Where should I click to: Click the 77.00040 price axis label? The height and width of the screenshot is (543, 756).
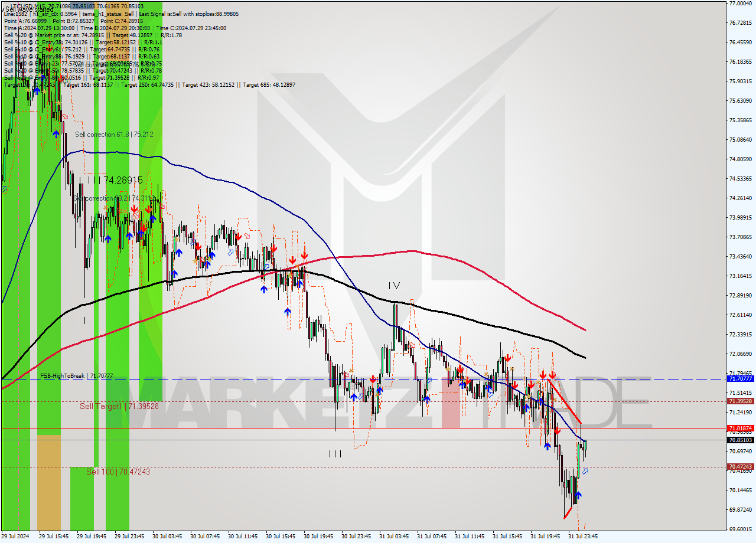pos(740,3)
